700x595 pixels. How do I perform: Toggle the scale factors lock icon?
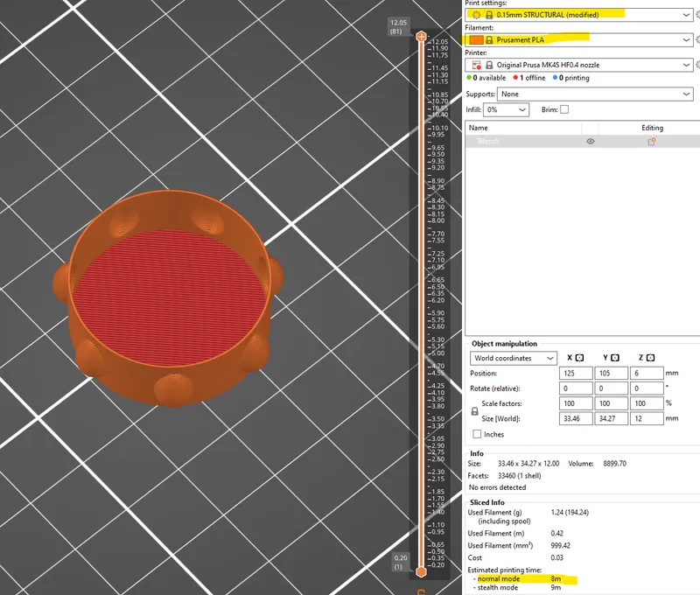pyautogui.click(x=474, y=411)
